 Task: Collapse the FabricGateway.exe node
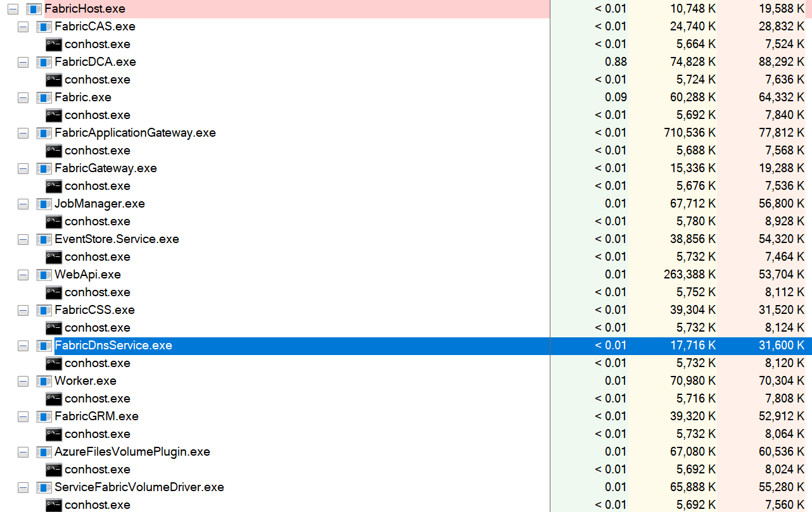coord(23,168)
